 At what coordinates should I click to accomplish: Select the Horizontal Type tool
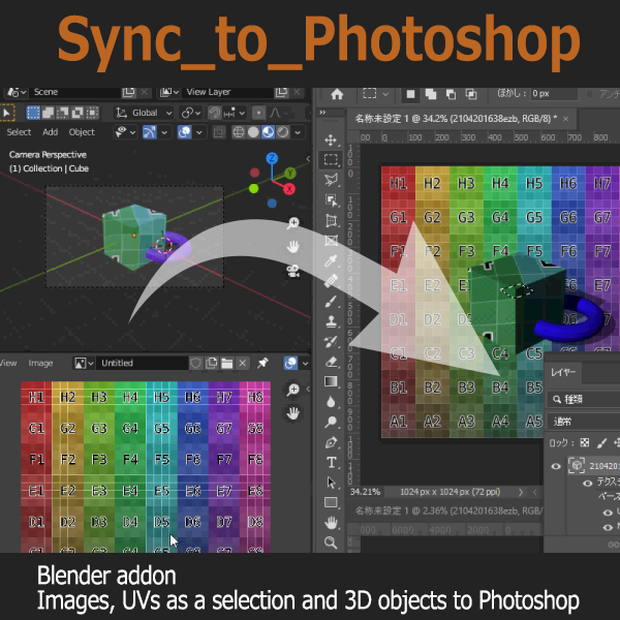pyautogui.click(x=331, y=462)
